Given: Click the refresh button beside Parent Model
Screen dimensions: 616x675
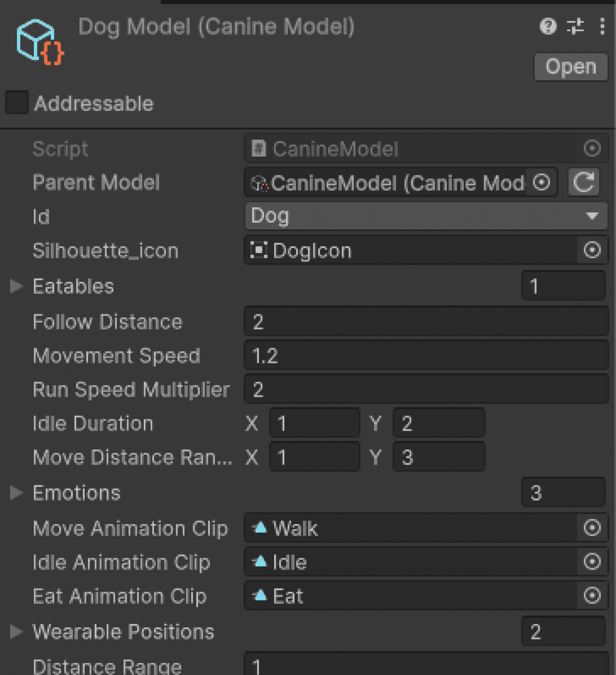Looking at the screenshot, I should pyautogui.click(x=583, y=182).
